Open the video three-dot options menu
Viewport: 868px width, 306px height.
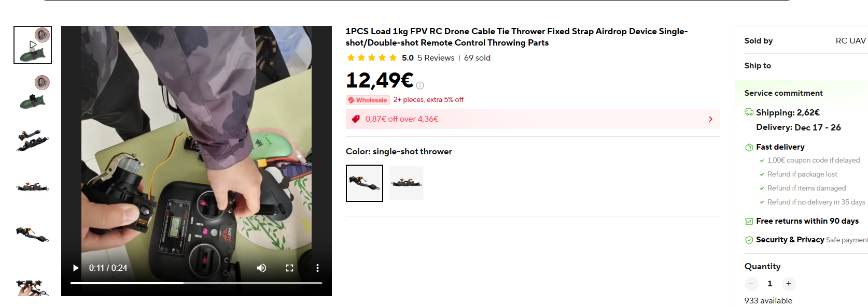[317, 268]
